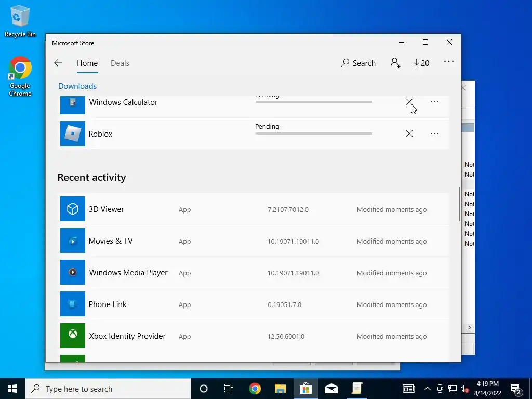Click the Movies & TV app icon
This screenshot has width=532, height=399.
click(x=73, y=241)
